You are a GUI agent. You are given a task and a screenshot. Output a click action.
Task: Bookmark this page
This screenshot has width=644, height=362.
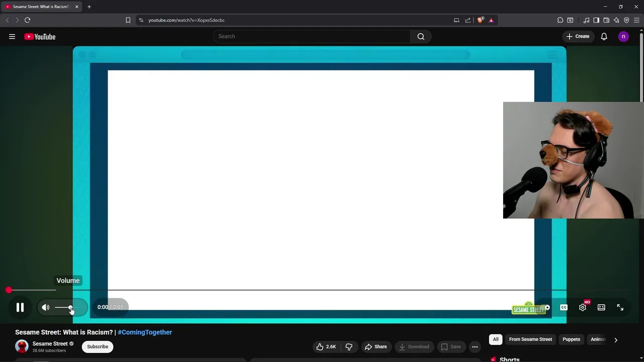128,20
